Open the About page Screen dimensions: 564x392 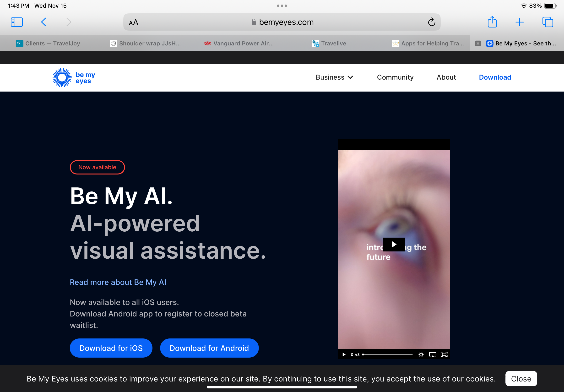446,77
